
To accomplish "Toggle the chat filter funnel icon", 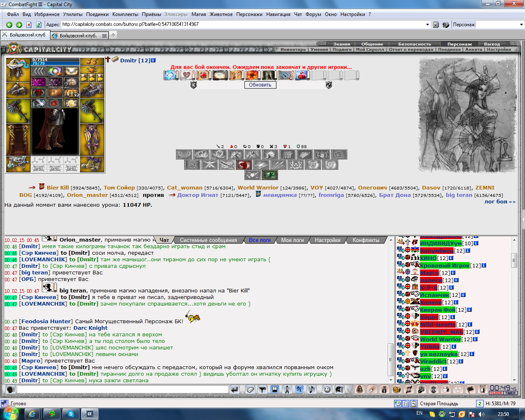I will (262, 389).
